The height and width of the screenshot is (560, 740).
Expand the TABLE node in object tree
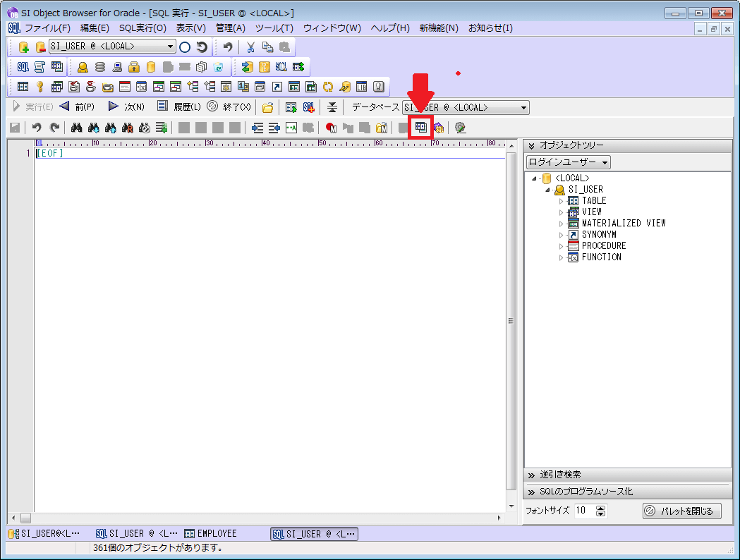click(x=562, y=201)
